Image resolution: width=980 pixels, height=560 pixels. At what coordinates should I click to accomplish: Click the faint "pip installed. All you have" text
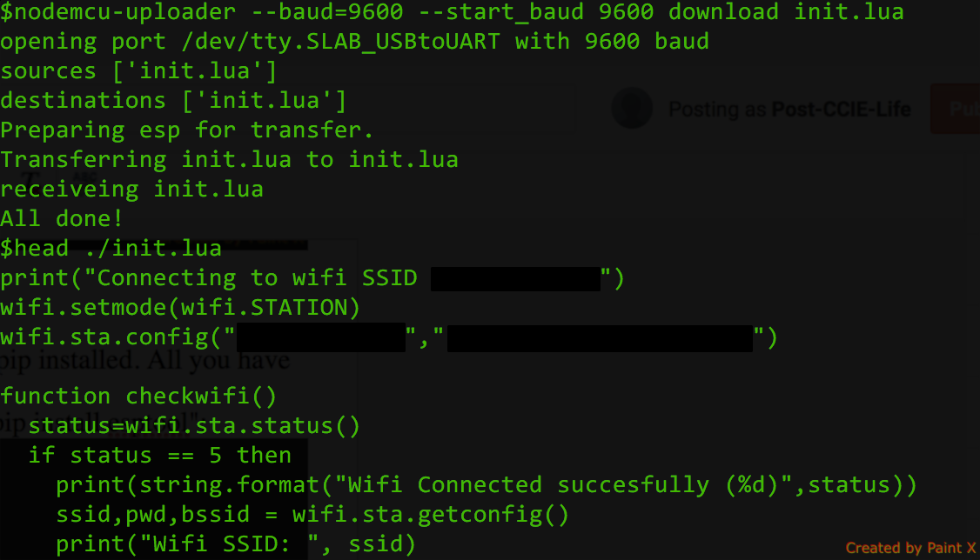point(145,358)
